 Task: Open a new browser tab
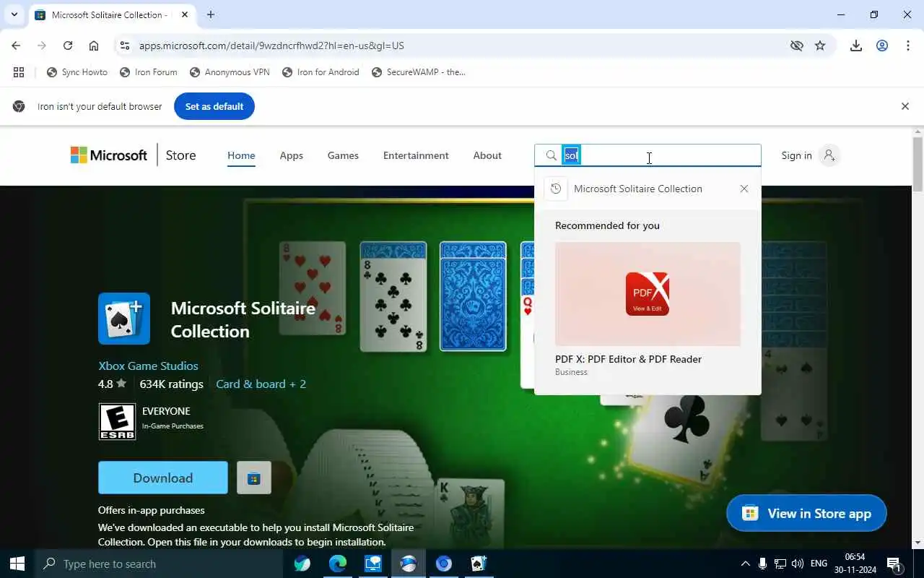(x=211, y=14)
